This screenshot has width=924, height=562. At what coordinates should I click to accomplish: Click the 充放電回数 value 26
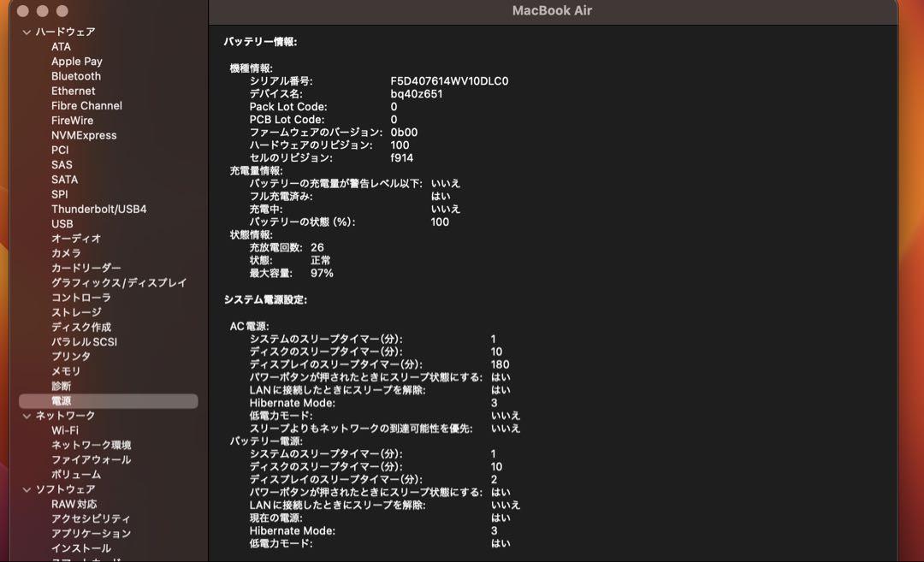tap(317, 247)
